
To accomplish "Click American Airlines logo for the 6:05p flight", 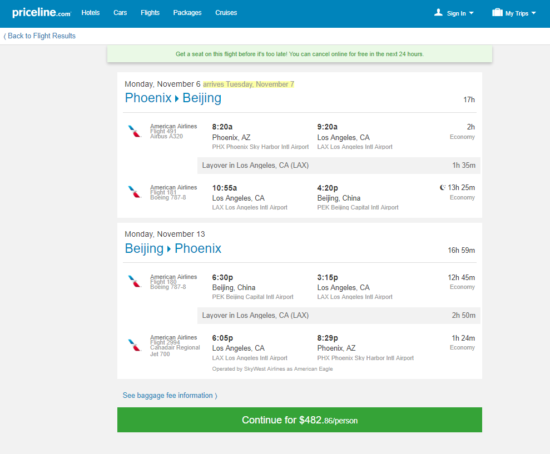I will [134, 345].
